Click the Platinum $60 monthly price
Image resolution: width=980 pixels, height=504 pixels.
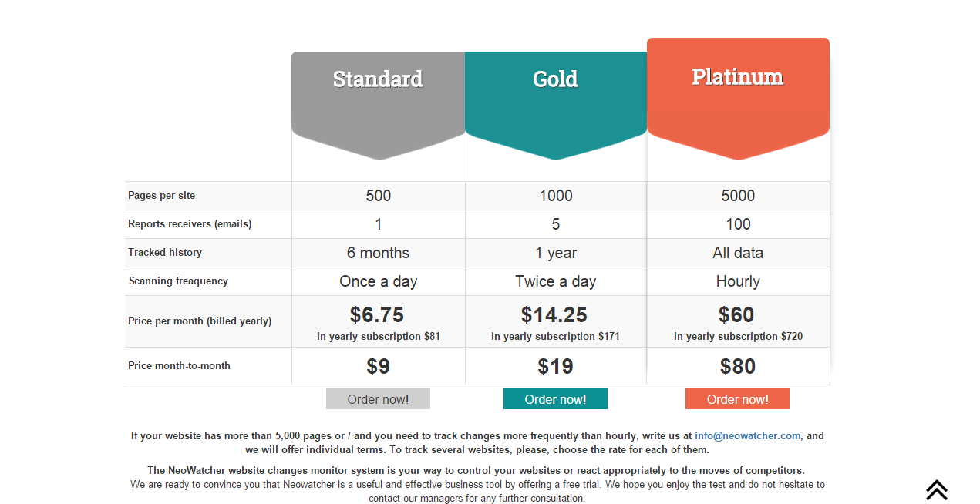coord(736,314)
